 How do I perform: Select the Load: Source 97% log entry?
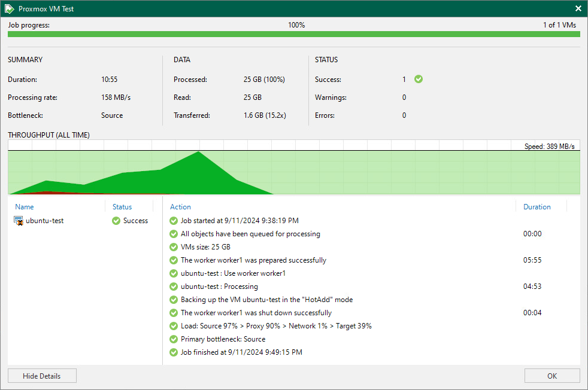pos(276,326)
